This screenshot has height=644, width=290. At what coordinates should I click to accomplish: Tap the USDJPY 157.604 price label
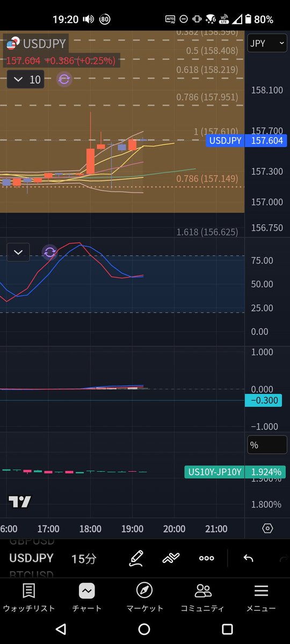246,141
